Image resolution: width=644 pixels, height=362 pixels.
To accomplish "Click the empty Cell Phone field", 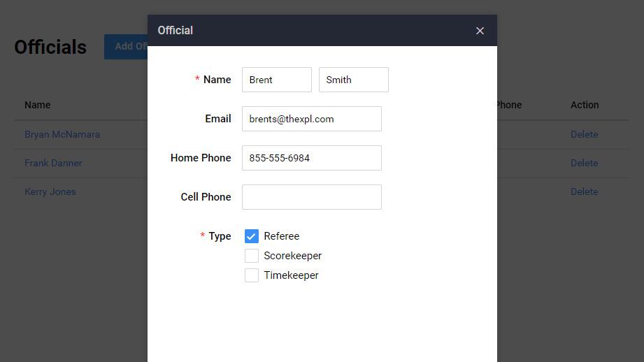I will click(x=311, y=197).
